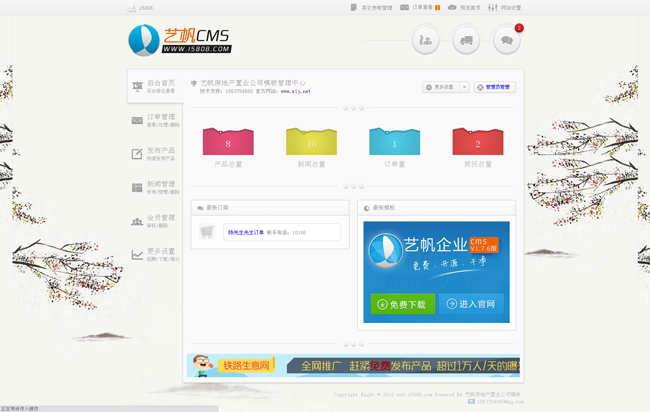Click the blue 订单量 folder card

point(395,141)
